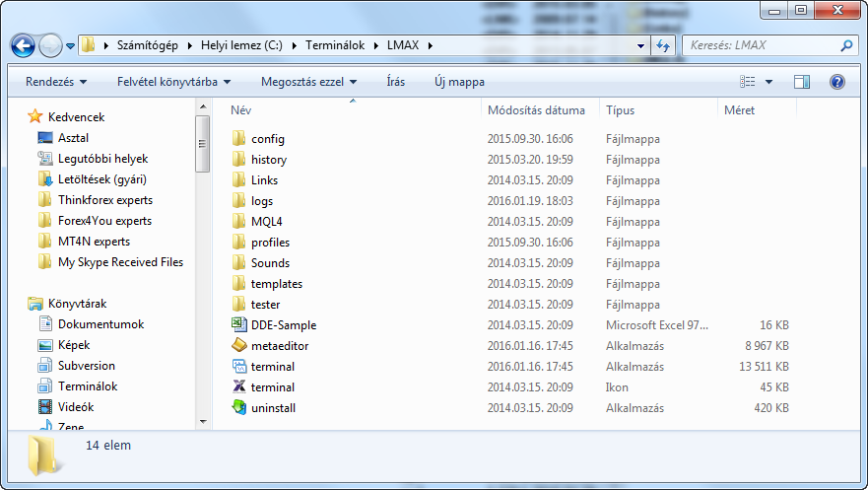Select the profiles folder icon

[x=238, y=242]
